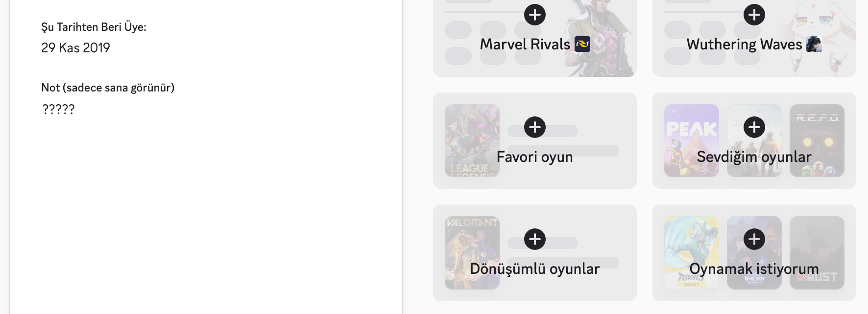Select the Valorant cover thumbnail
This screenshot has height=314, width=868.
(472, 253)
